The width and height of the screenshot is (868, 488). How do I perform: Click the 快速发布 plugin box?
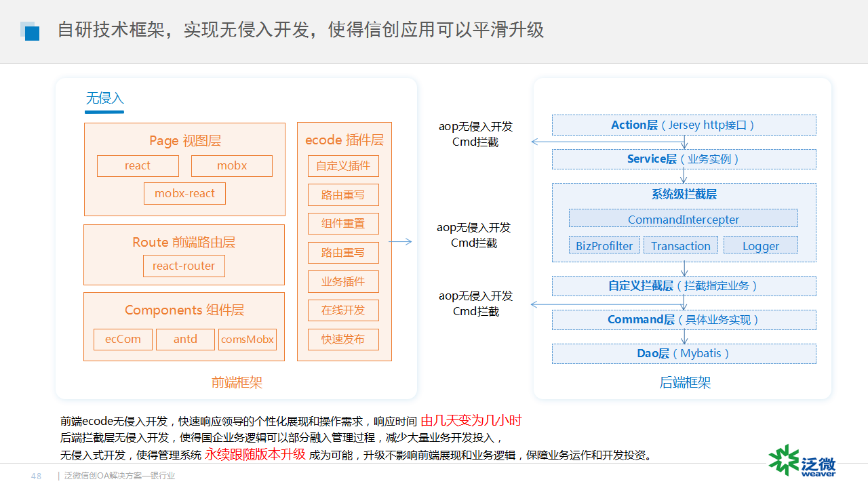343,340
